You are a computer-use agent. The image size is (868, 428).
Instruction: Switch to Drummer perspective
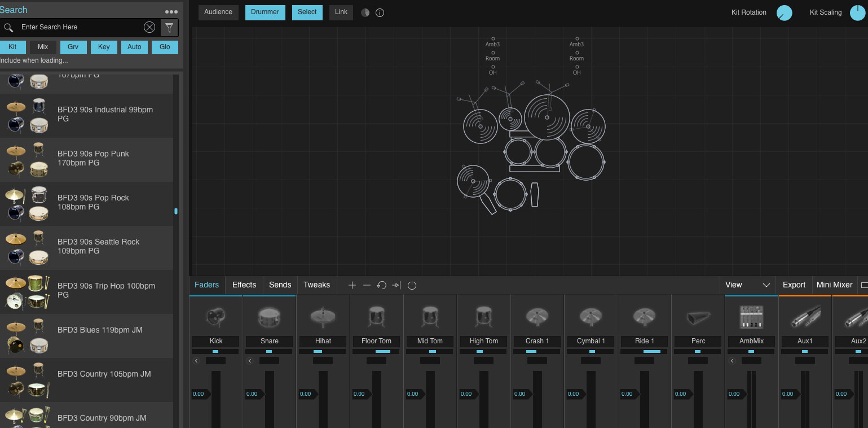[x=265, y=12]
